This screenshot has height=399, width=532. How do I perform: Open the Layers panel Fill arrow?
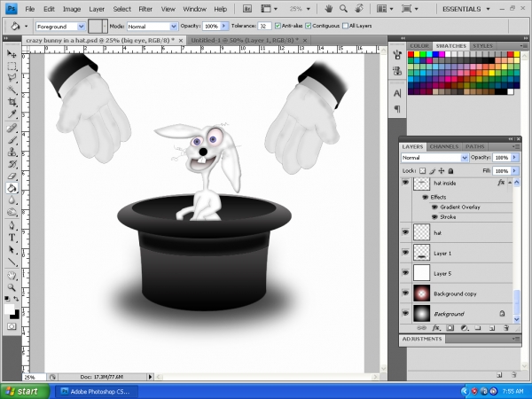(514, 170)
